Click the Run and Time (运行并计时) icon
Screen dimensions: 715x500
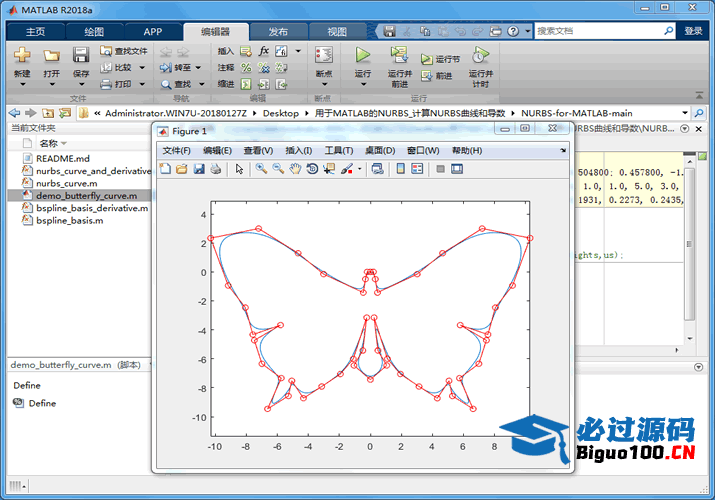480,54
